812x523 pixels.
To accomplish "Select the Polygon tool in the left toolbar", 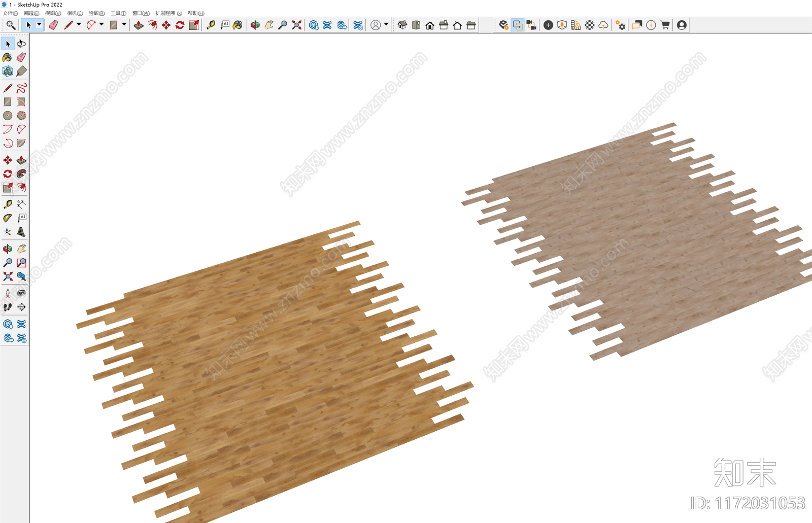I will tap(21, 116).
